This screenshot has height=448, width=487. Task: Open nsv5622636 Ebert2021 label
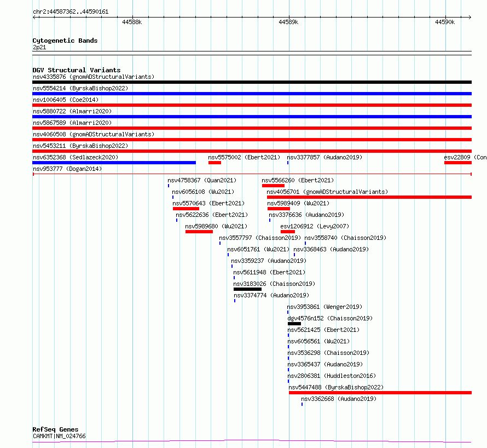[x=212, y=215]
